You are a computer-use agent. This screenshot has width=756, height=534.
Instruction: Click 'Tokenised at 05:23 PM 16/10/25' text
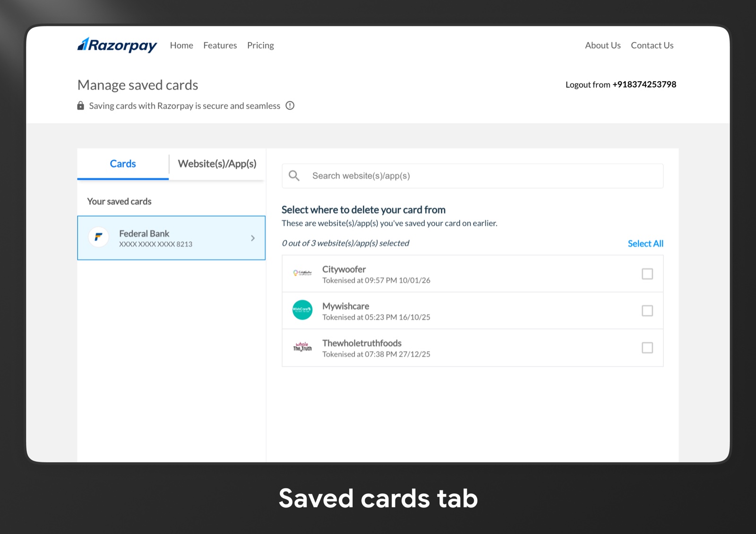pos(376,317)
